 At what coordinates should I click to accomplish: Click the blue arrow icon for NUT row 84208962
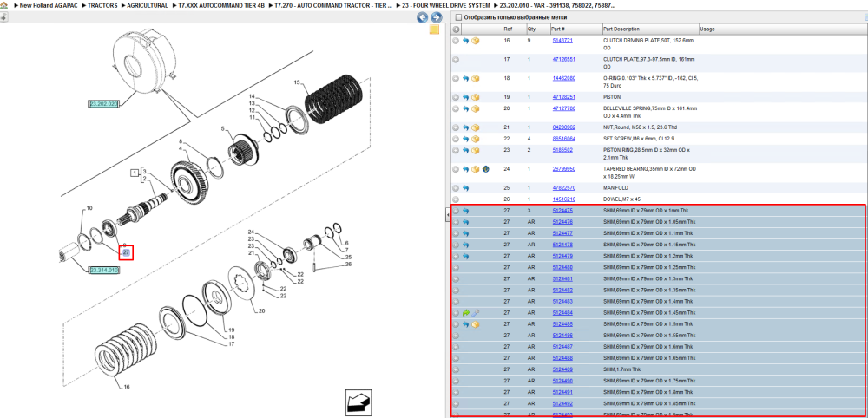coord(465,127)
